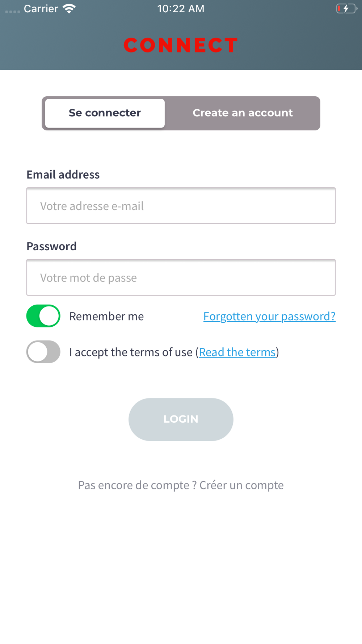362x644 pixels.
Task: Open the Read the terms link
Action: [x=237, y=352]
